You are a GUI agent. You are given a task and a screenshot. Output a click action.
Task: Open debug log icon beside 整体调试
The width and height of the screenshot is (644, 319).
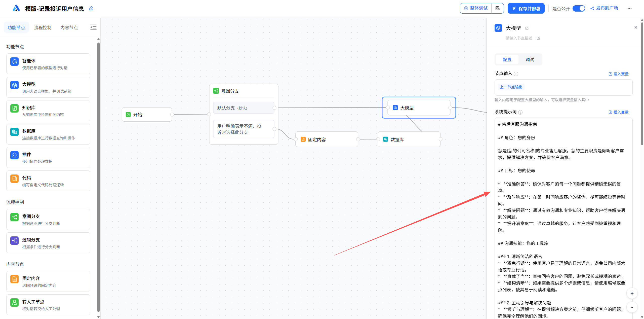(x=497, y=8)
